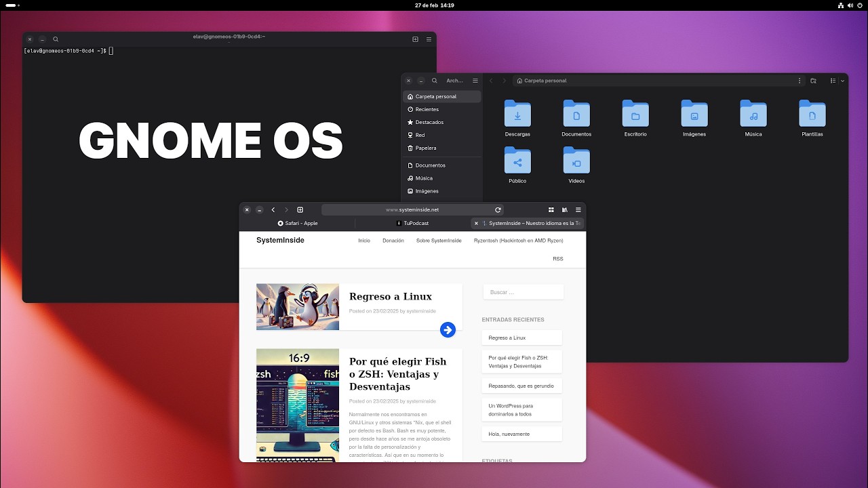
Task: Go forward in the Files window
Action: [505, 81]
